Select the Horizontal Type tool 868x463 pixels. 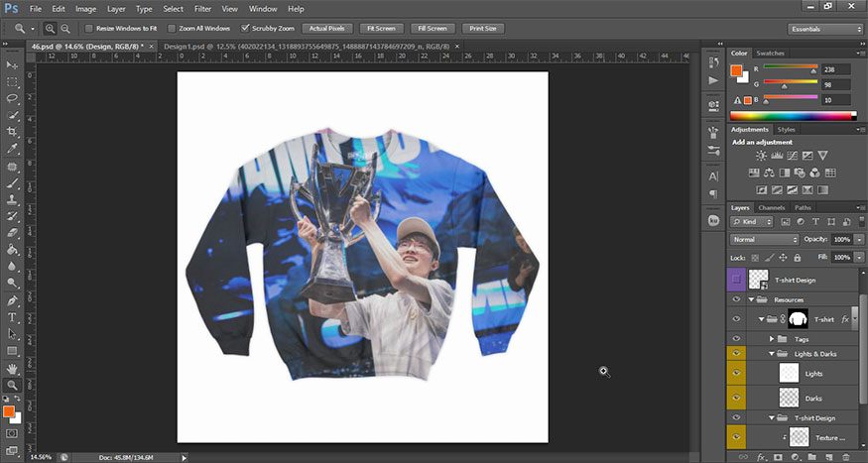coord(12,317)
